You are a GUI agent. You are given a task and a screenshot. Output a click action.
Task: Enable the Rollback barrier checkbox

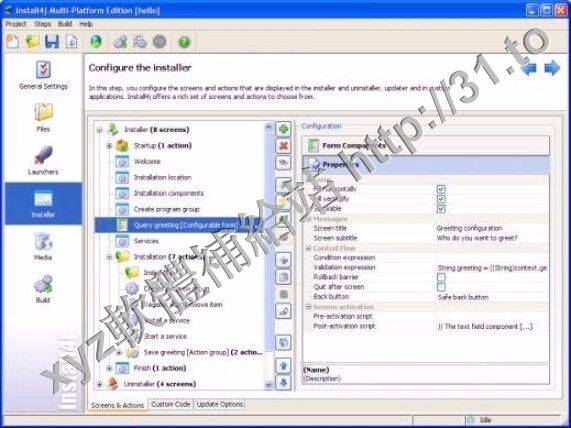(x=441, y=277)
